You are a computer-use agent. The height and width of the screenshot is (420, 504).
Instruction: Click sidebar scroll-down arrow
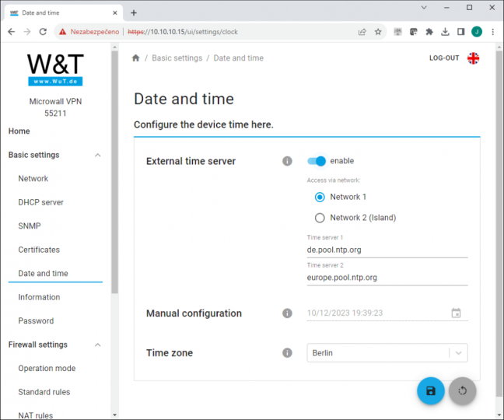click(115, 415)
